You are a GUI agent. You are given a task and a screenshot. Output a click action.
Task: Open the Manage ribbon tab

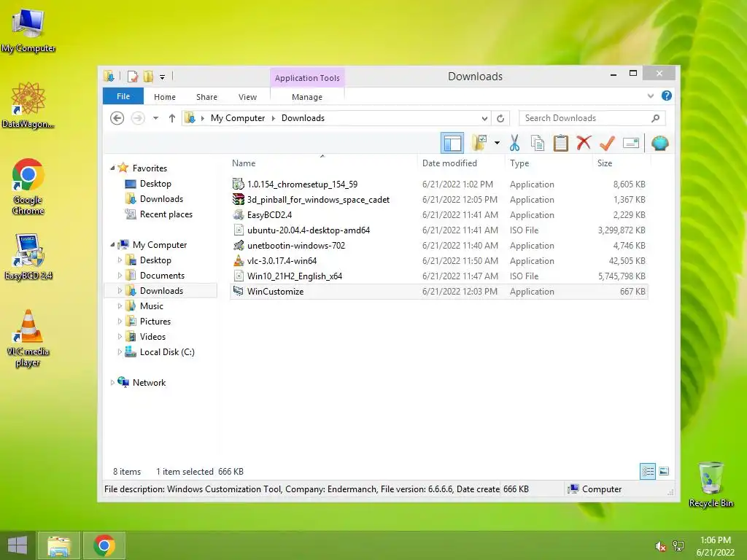(x=307, y=97)
